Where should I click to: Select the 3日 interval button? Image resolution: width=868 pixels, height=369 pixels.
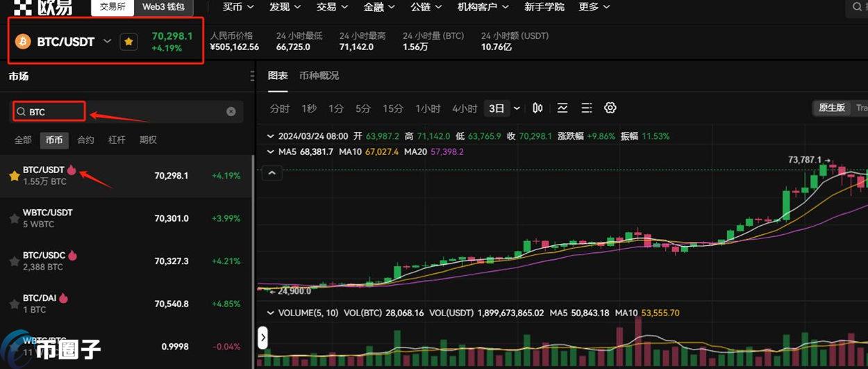point(496,108)
